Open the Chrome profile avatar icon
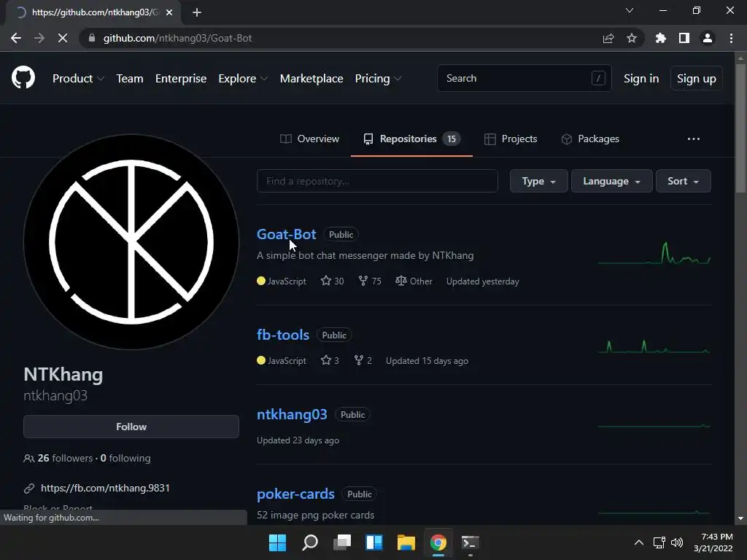The height and width of the screenshot is (560, 747). click(x=708, y=38)
